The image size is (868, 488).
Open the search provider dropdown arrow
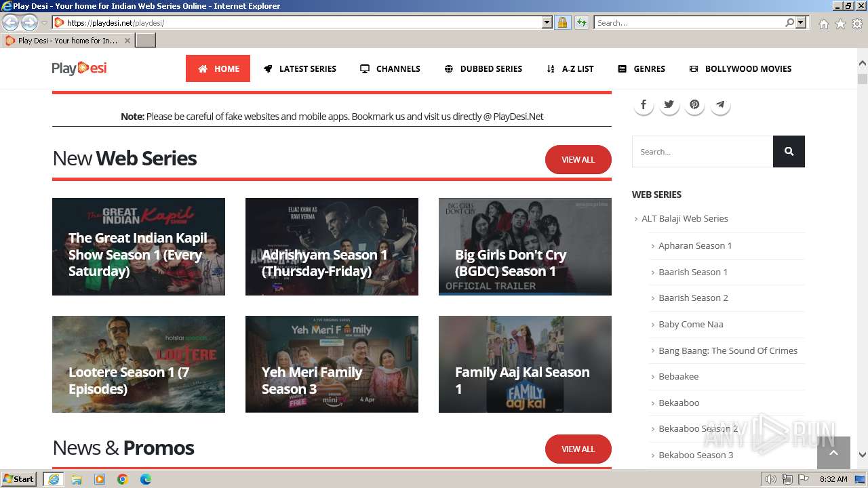pyautogui.click(x=801, y=22)
